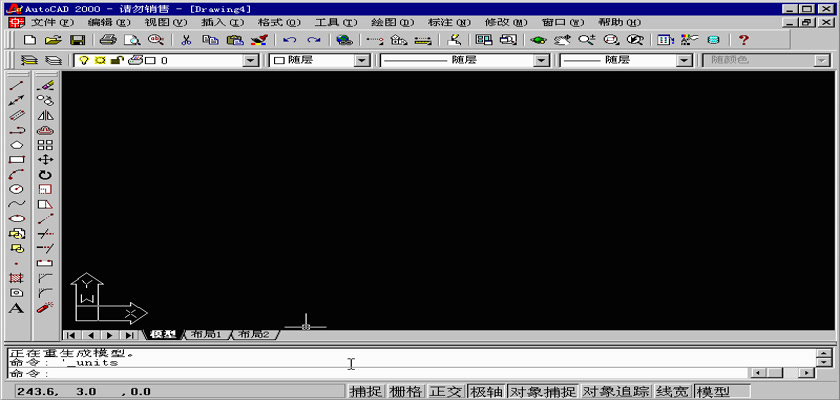Switch to the 布局1 tab

(207, 335)
